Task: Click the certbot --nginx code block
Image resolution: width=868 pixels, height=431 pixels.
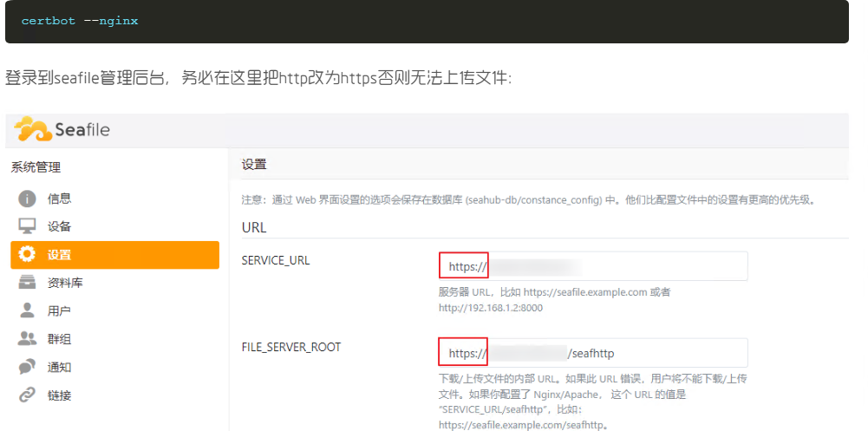Action: click(427, 22)
